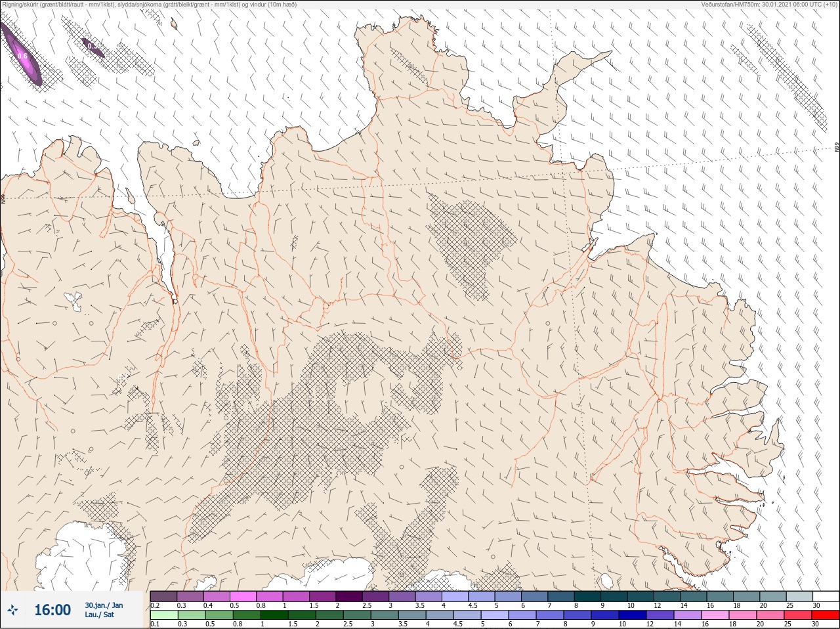Click the 'N66' latitude label on right edge
The image size is (840, 629).
click(x=837, y=148)
